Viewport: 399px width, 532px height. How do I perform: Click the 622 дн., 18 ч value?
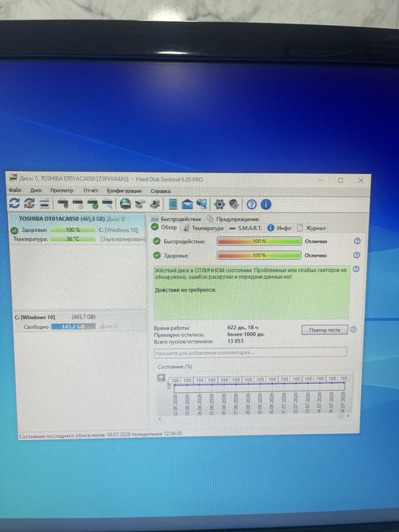pyautogui.click(x=242, y=328)
